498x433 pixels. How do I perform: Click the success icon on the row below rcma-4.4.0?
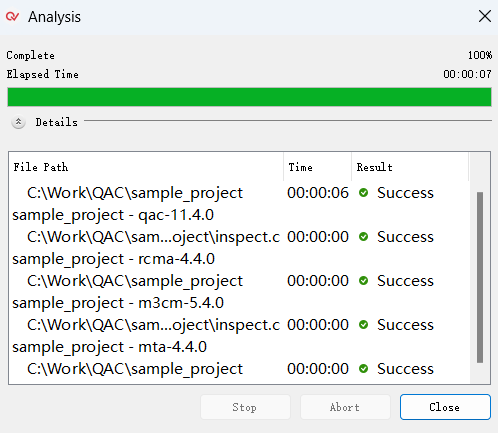point(363,280)
